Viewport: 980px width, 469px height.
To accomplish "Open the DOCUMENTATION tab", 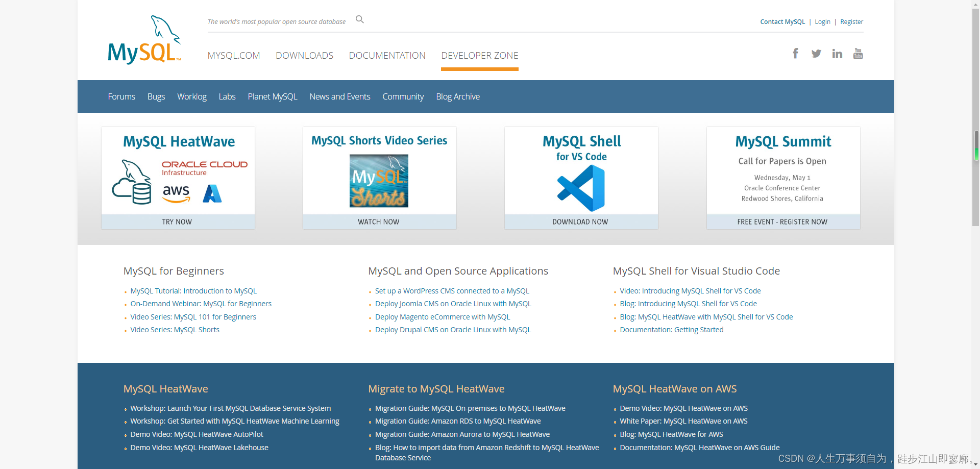I will coord(387,55).
